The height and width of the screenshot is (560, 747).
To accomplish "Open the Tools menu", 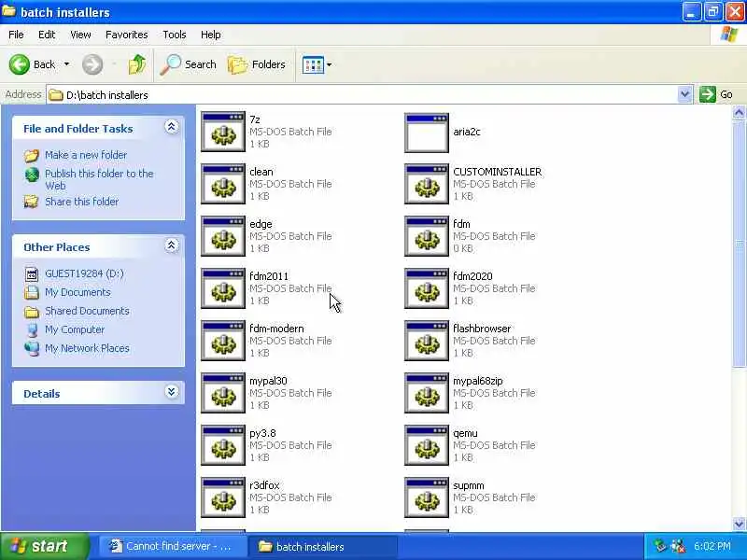I will [x=175, y=35].
